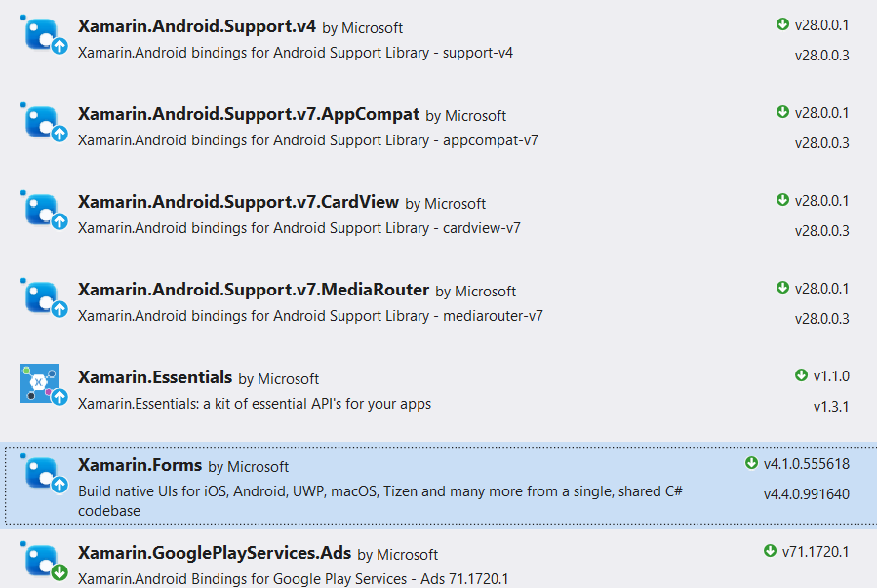Viewport: 877px width, 588px height.
Task: Click green installed arrow beside v4.1.0.555618
Action: 751,463
